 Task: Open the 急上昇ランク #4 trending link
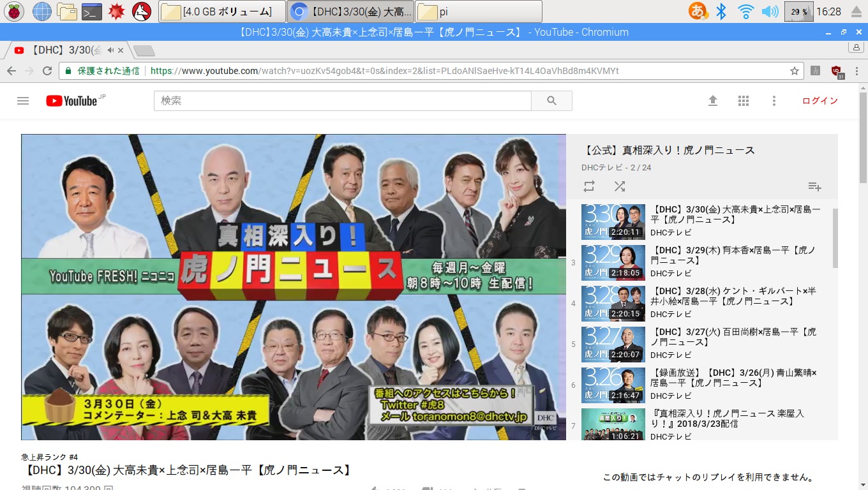point(49,457)
